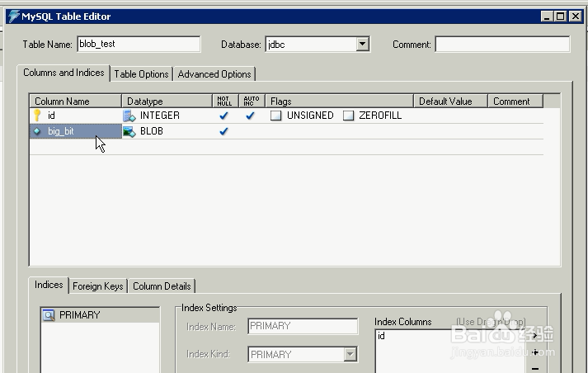The width and height of the screenshot is (588, 373).
Task: Click the BLOB datatype text
Action: point(152,131)
